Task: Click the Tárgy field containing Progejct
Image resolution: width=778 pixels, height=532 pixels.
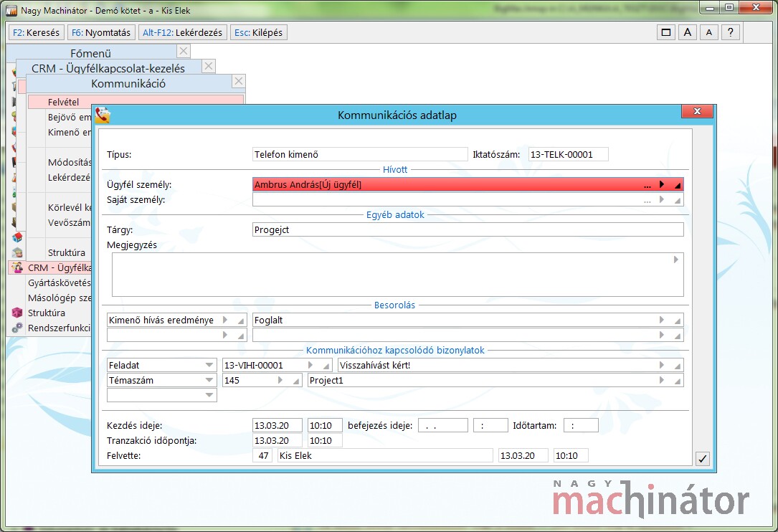Action: pos(468,229)
